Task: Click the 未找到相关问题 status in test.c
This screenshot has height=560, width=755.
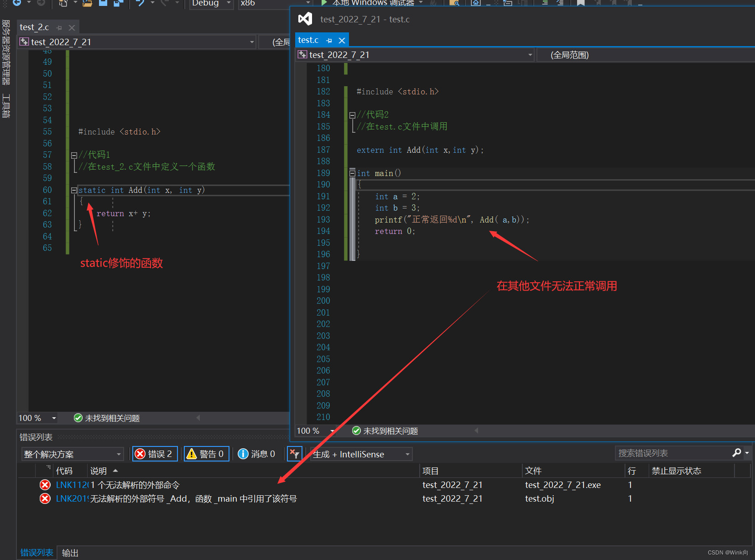Action: 391,431
